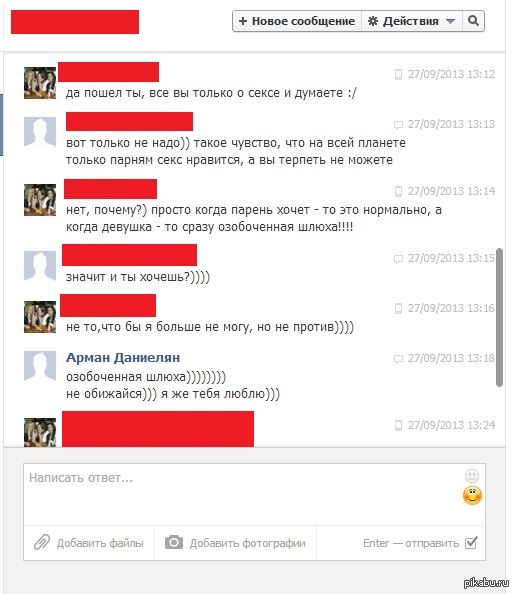Click the Добавить фотографии label

tap(247, 543)
